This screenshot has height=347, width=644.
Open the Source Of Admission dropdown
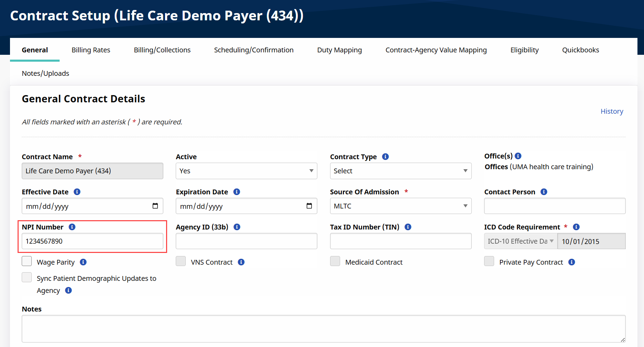click(400, 206)
